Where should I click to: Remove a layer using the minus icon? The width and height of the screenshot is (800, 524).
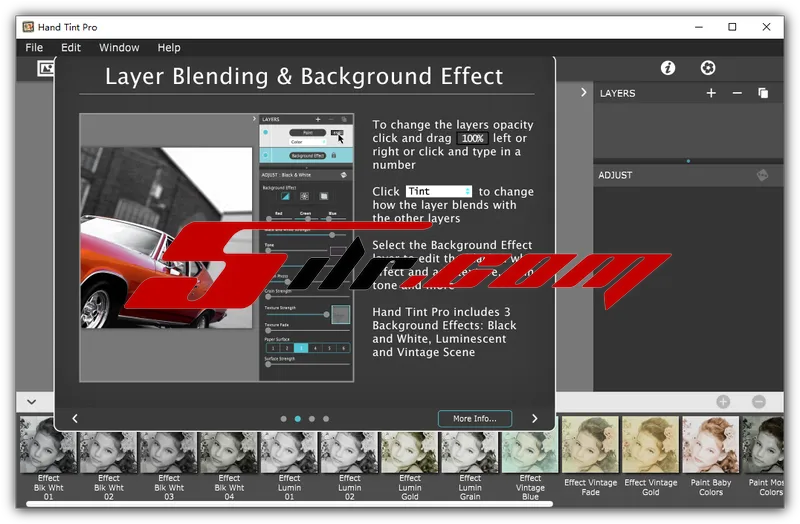click(x=737, y=93)
